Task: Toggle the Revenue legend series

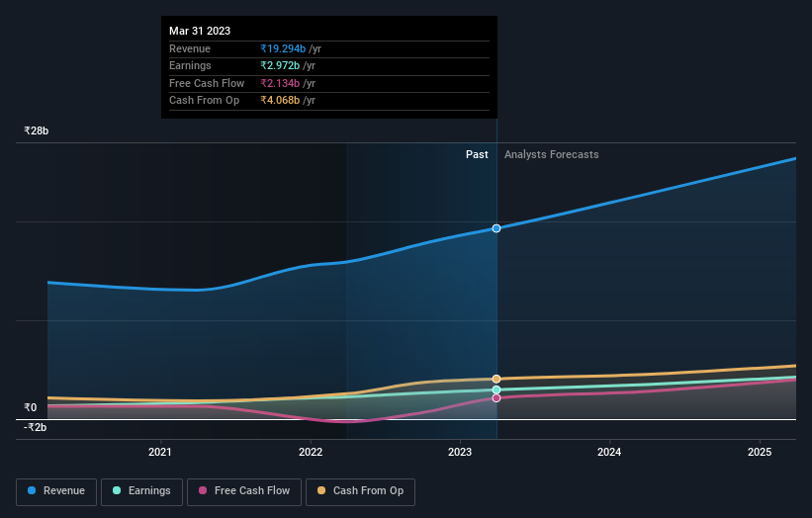Action: pos(56,491)
